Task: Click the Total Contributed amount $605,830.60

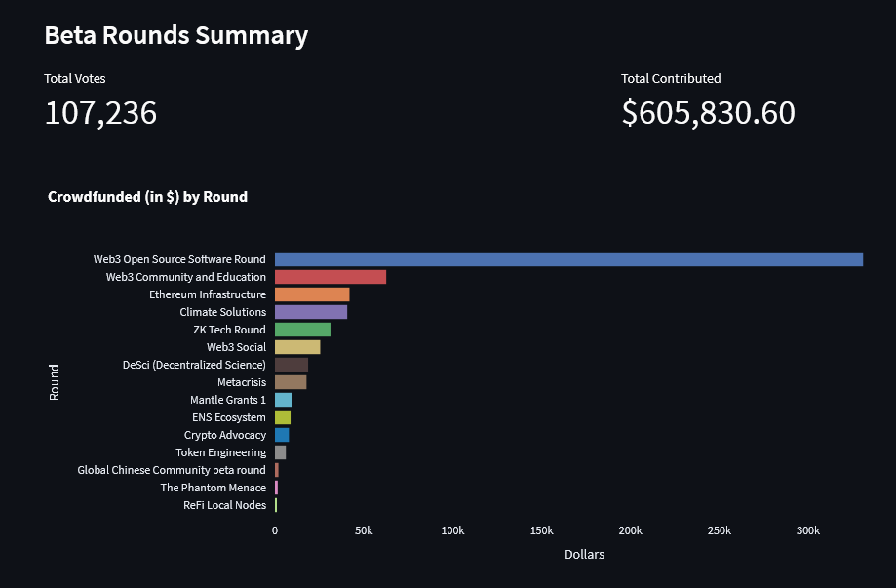Action: (708, 113)
